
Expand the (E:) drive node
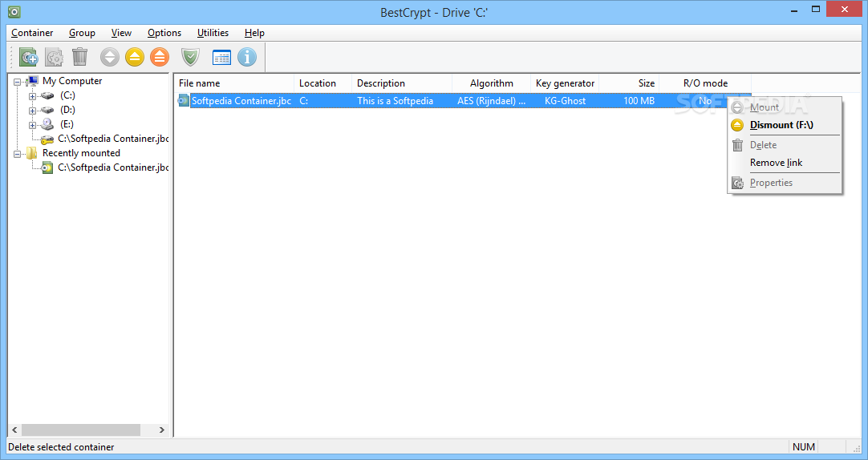[x=33, y=125]
